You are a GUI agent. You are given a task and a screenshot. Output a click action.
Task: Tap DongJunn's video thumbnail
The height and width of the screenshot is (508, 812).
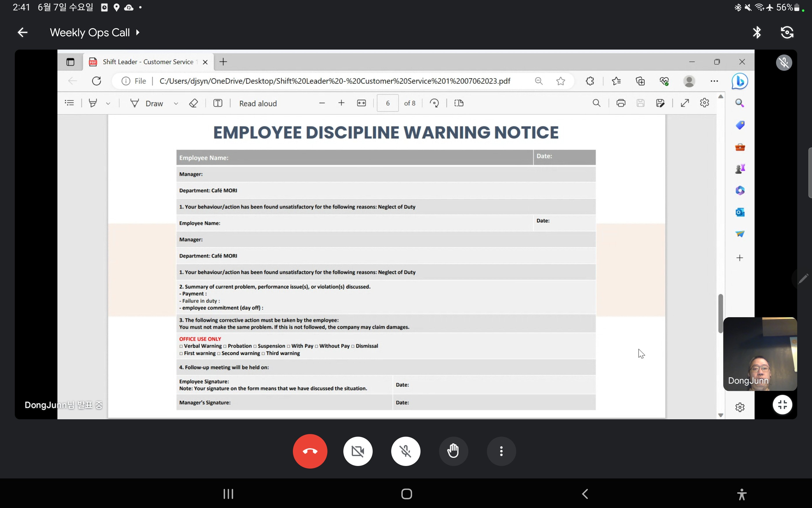coord(760,353)
